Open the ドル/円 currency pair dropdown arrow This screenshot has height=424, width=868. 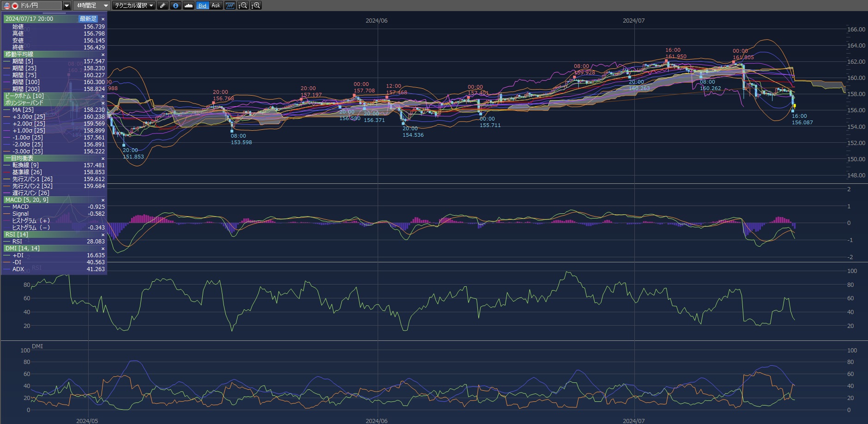click(66, 6)
